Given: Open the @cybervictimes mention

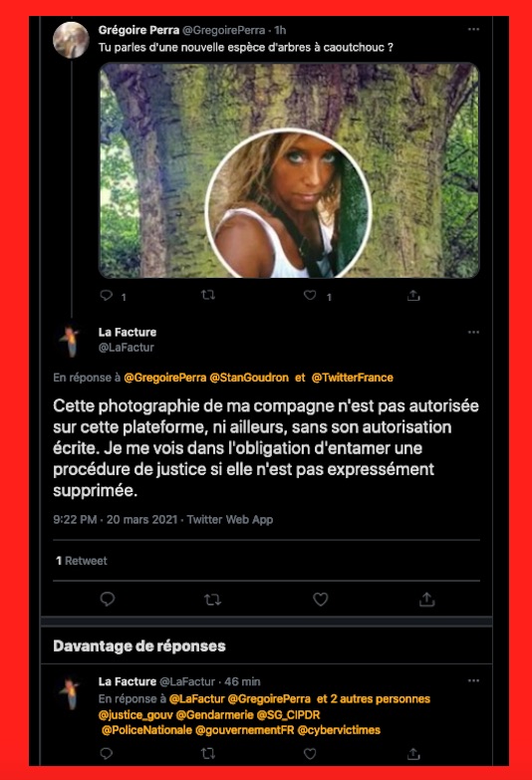Looking at the screenshot, I should point(339,730).
